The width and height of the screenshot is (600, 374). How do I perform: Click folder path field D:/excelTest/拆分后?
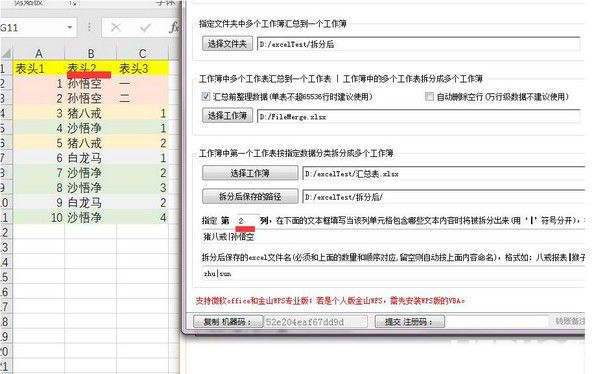(419, 44)
